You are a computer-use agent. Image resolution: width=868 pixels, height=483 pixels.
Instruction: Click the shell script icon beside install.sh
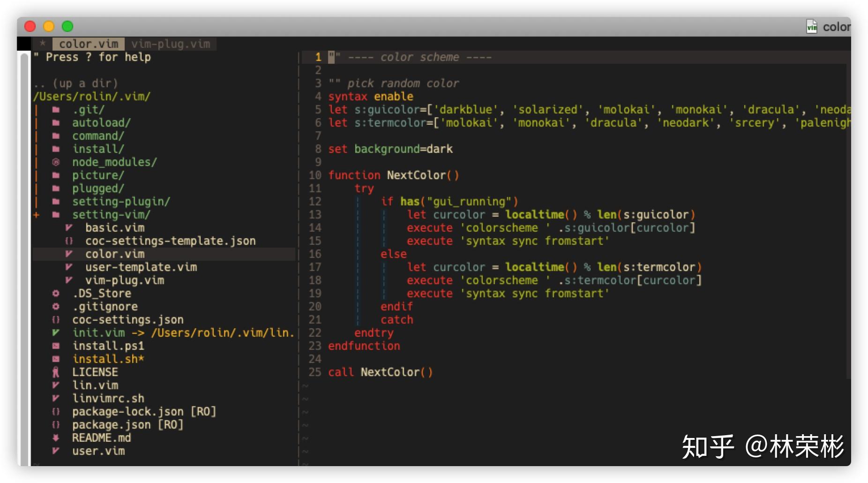[56, 359]
